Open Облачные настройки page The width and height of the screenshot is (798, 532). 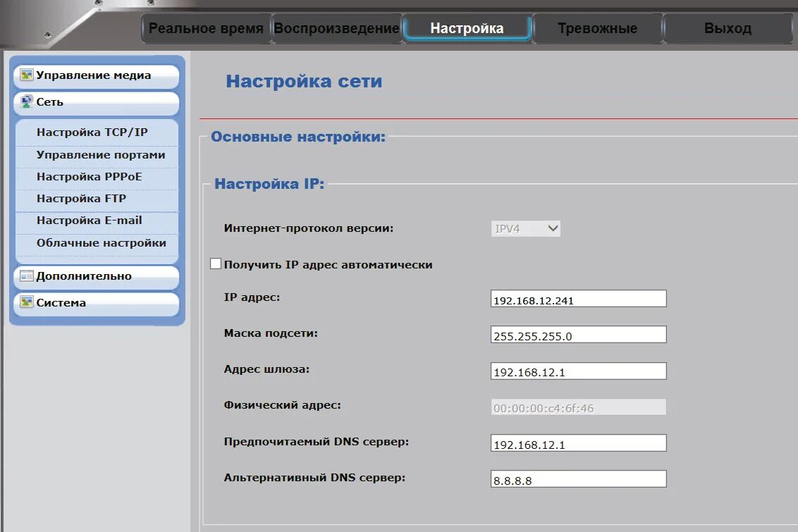pos(102,242)
